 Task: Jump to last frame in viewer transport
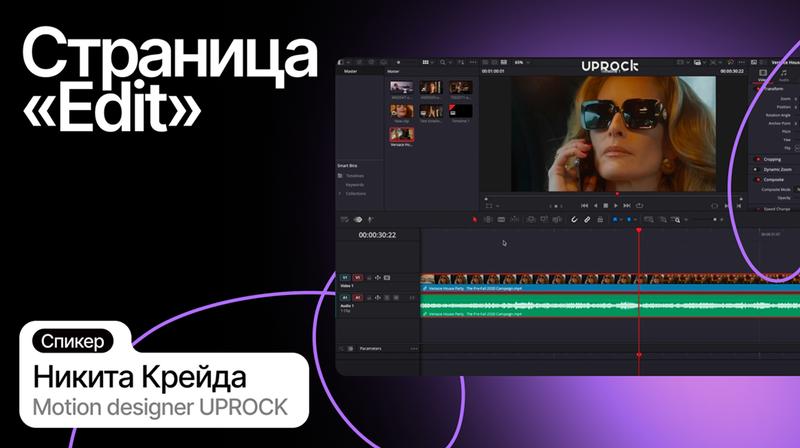click(627, 206)
